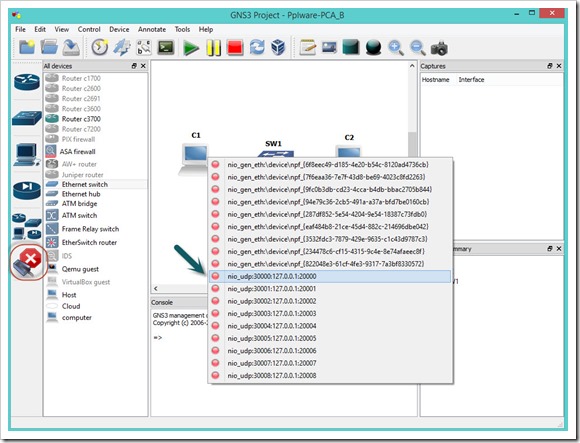This screenshot has height=443, width=580.
Task: Choose nio_udp:30004:127.0.0.1:20004 interface
Action: (330, 326)
